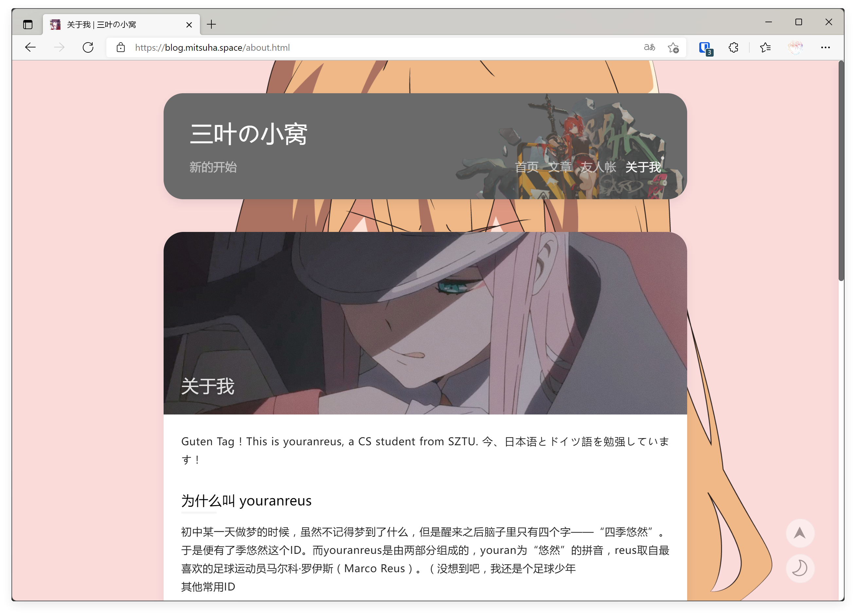Image resolution: width=856 pixels, height=616 pixels.
Task: Open 友人帐 navigation link
Action: coord(598,167)
